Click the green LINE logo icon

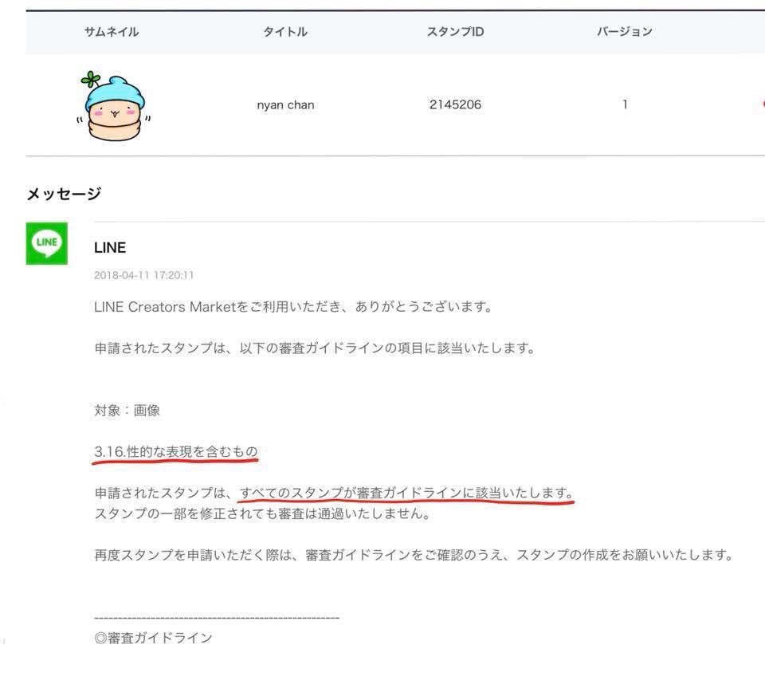coord(47,243)
